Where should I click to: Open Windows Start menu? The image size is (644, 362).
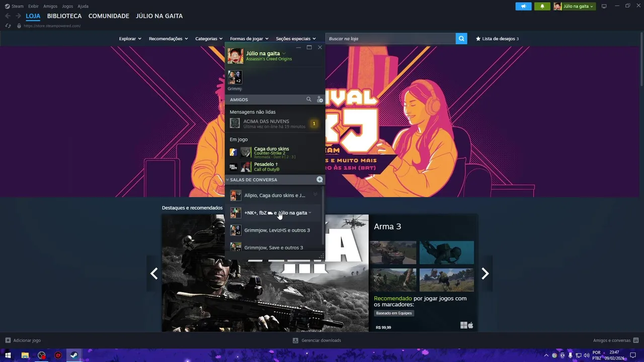click(x=8, y=355)
